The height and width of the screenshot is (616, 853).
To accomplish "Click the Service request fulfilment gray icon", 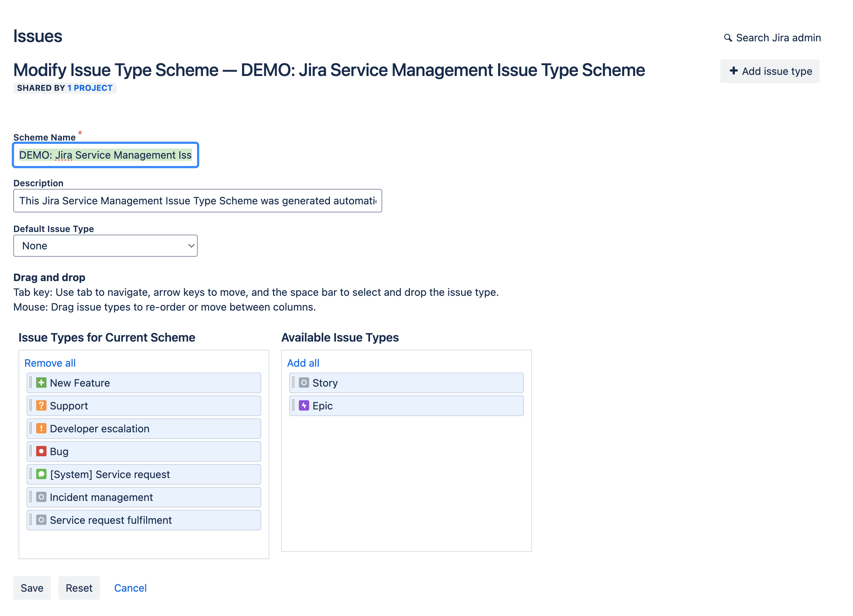I will (x=41, y=520).
